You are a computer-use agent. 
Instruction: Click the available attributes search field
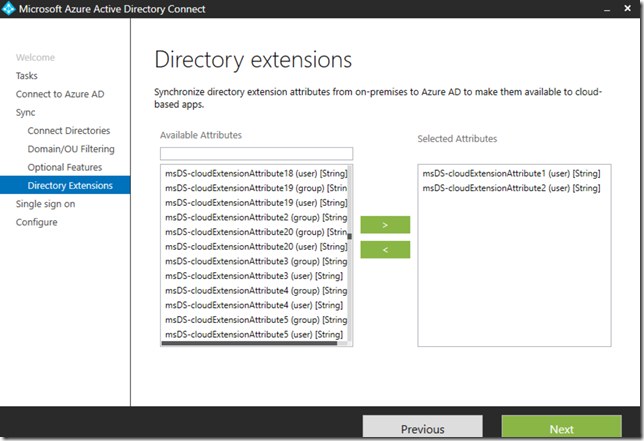255,154
